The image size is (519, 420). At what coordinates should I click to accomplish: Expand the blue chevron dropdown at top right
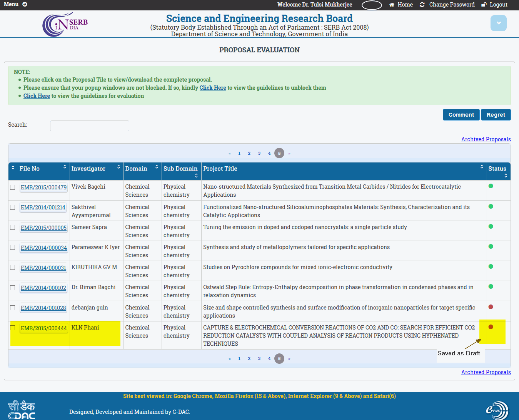point(498,23)
